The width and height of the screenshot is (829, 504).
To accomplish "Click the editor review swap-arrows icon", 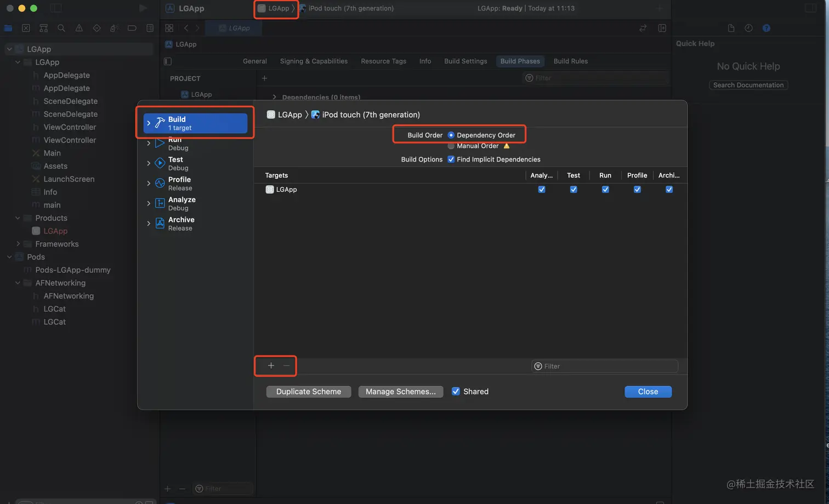I will pyautogui.click(x=643, y=28).
